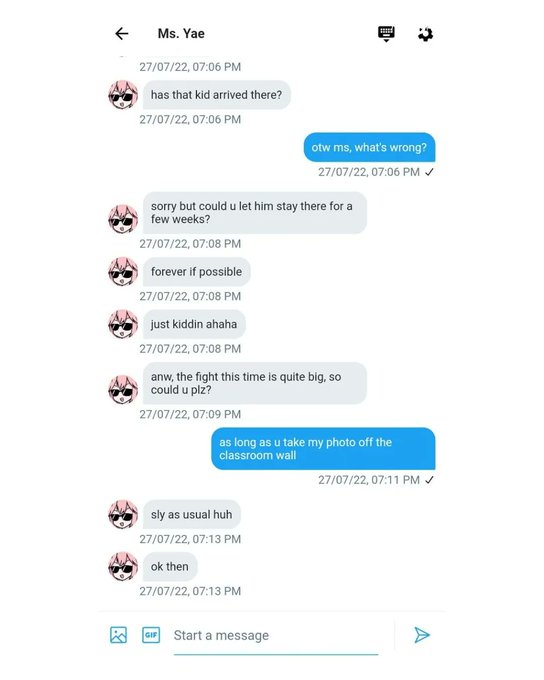Select "anw, the fight this time" message

[255, 383]
